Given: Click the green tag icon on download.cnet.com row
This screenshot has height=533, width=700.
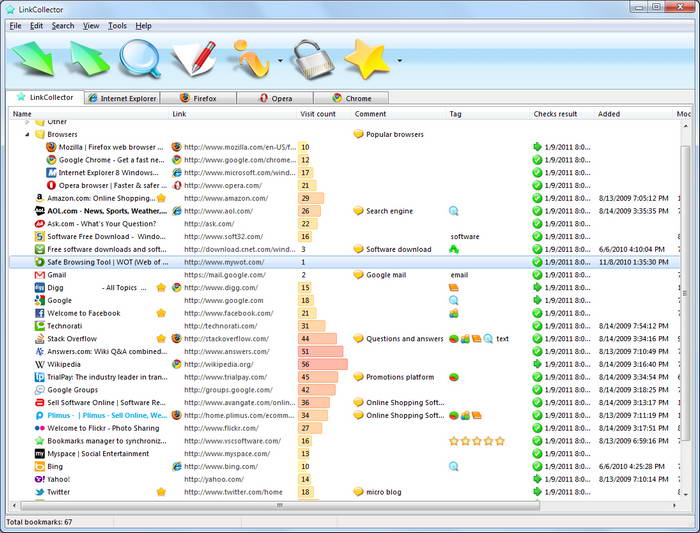Looking at the screenshot, I should coord(454,249).
